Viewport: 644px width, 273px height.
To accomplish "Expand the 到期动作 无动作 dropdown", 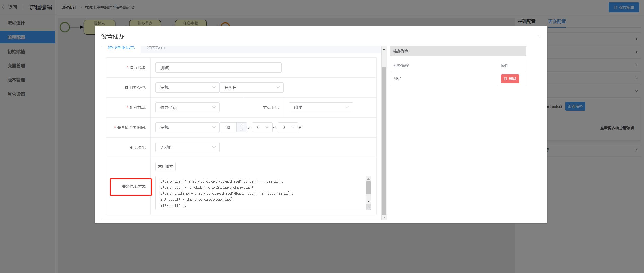I will [187, 147].
